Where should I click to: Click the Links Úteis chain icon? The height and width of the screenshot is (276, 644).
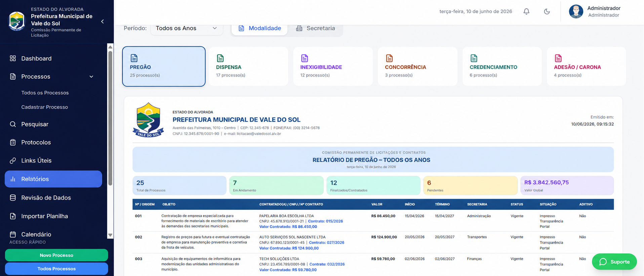(13, 161)
